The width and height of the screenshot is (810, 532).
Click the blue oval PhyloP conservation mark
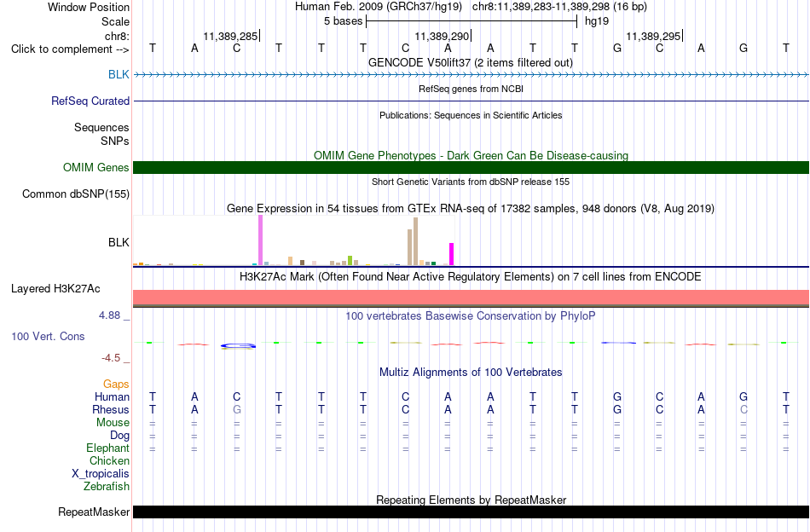coord(238,345)
